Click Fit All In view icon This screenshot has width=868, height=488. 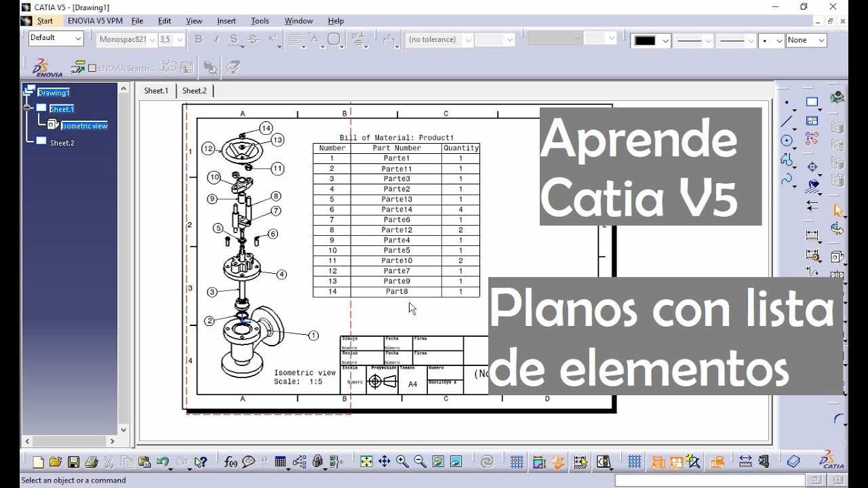tap(366, 462)
